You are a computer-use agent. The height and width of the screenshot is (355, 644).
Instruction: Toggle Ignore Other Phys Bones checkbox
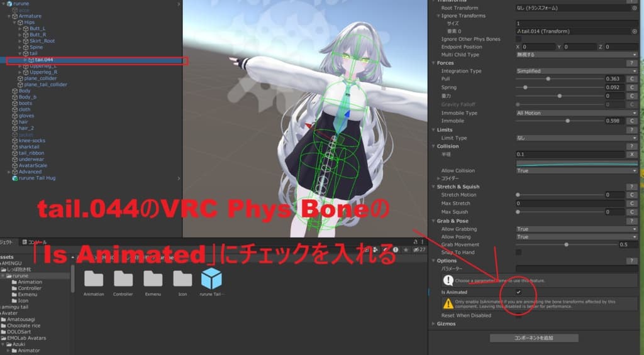(x=518, y=39)
